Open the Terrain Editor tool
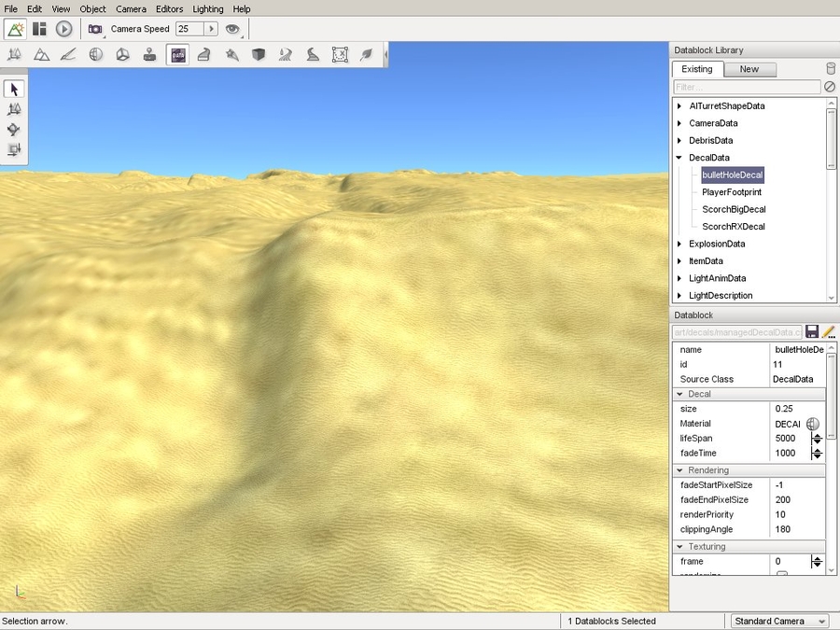Screen dimensions: 840x630 point(41,55)
